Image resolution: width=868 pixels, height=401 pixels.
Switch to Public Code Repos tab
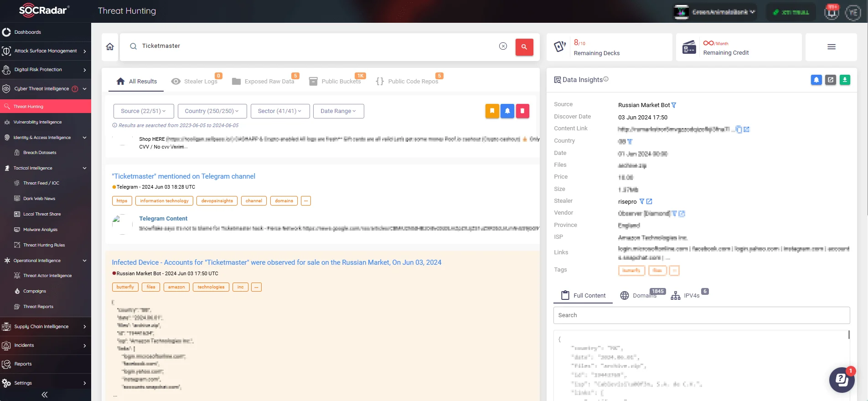(x=407, y=81)
